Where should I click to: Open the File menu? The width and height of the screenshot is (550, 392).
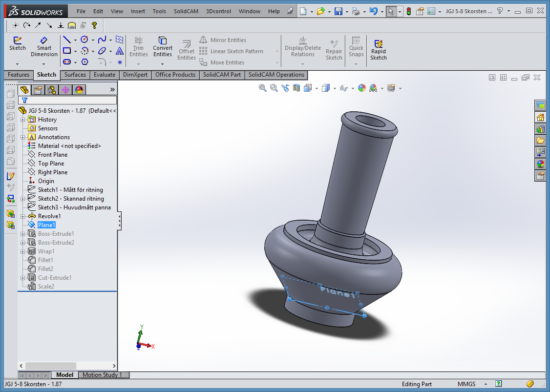point(81,11)
